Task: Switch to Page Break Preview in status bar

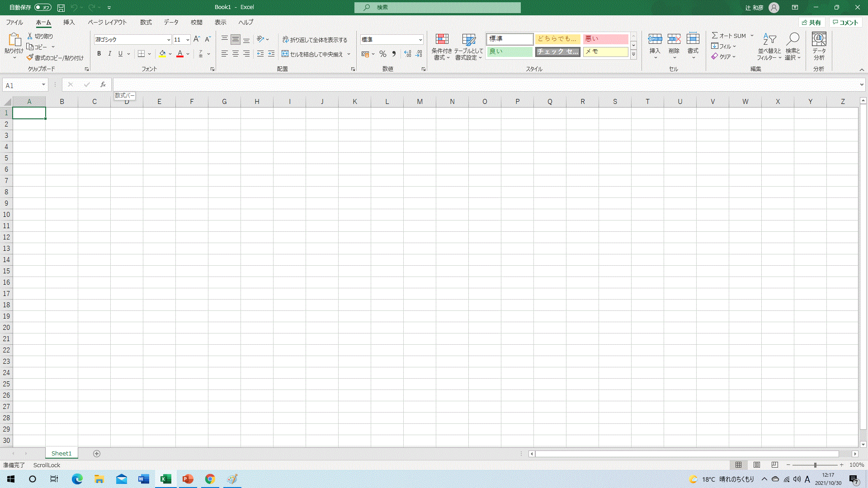Action: [775, 465]
